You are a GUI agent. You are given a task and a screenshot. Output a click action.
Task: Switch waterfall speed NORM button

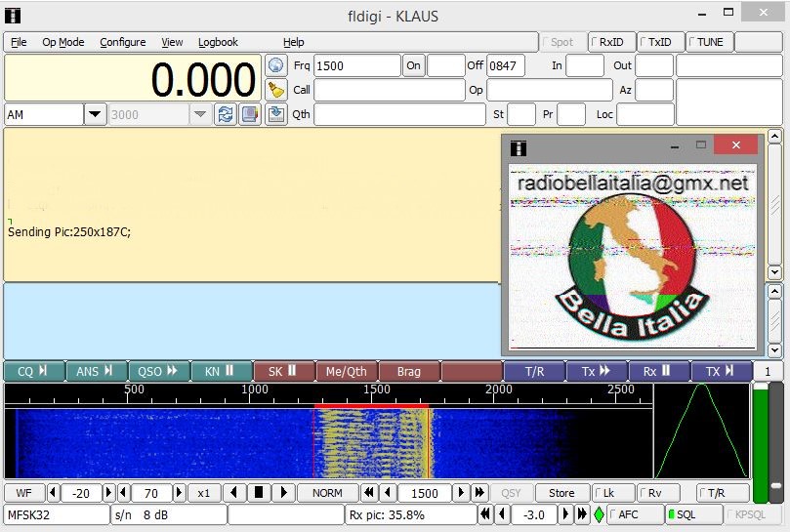(327, 493)
